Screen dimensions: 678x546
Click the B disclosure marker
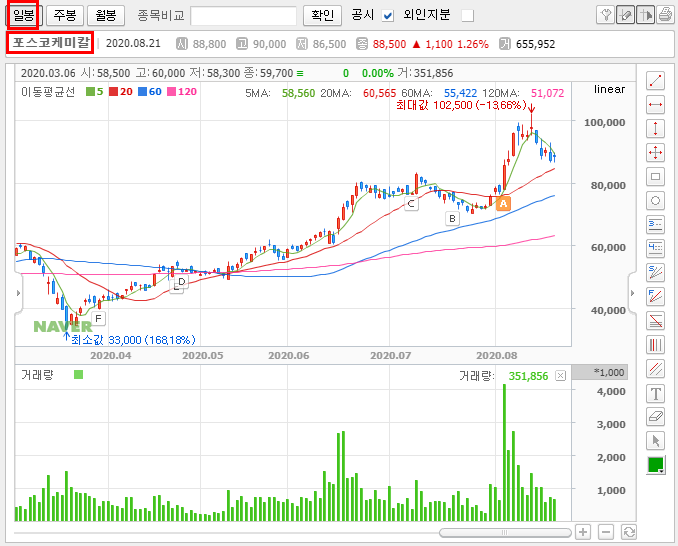tap(452, 219)
